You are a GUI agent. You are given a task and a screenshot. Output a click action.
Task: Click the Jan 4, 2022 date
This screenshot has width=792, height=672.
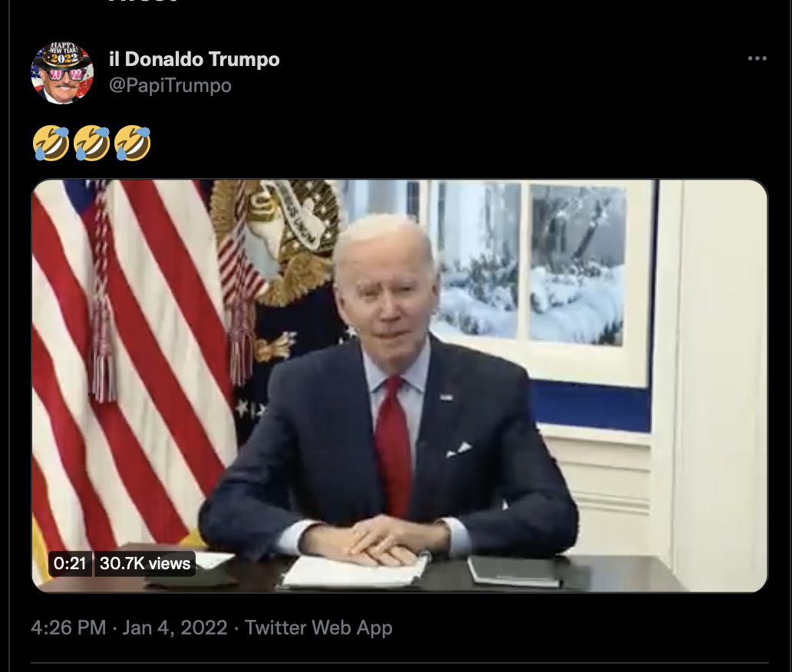(175, 628)
